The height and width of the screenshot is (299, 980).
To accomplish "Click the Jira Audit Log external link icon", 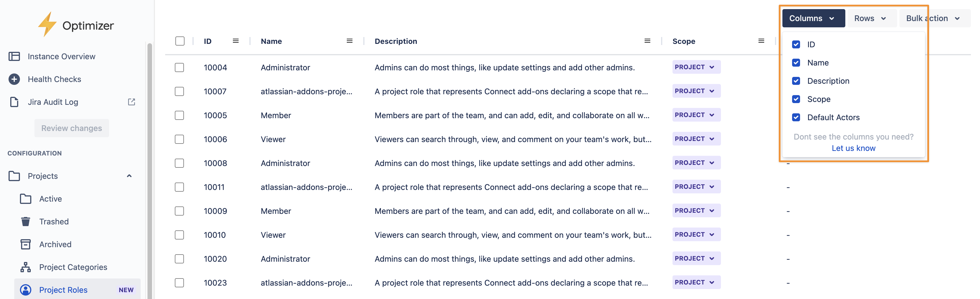I will [x=132, y=102].
